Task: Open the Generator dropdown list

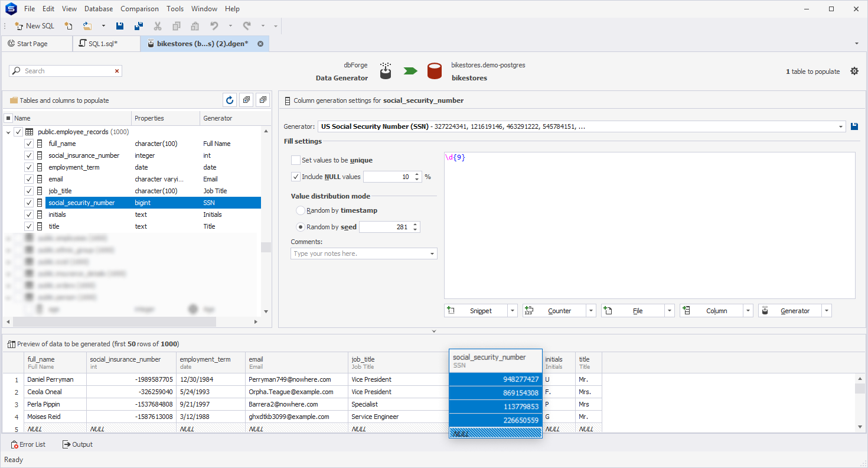Action: click(x=841, y=126)
